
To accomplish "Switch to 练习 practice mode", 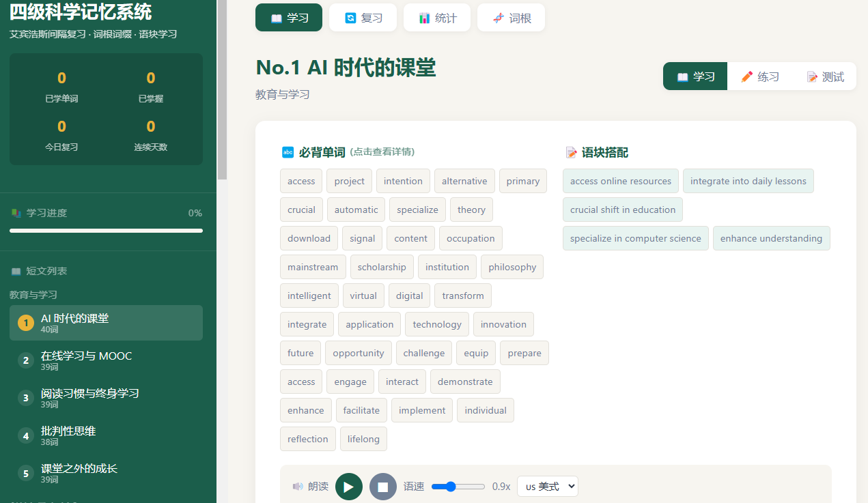I will click(760, 76).
